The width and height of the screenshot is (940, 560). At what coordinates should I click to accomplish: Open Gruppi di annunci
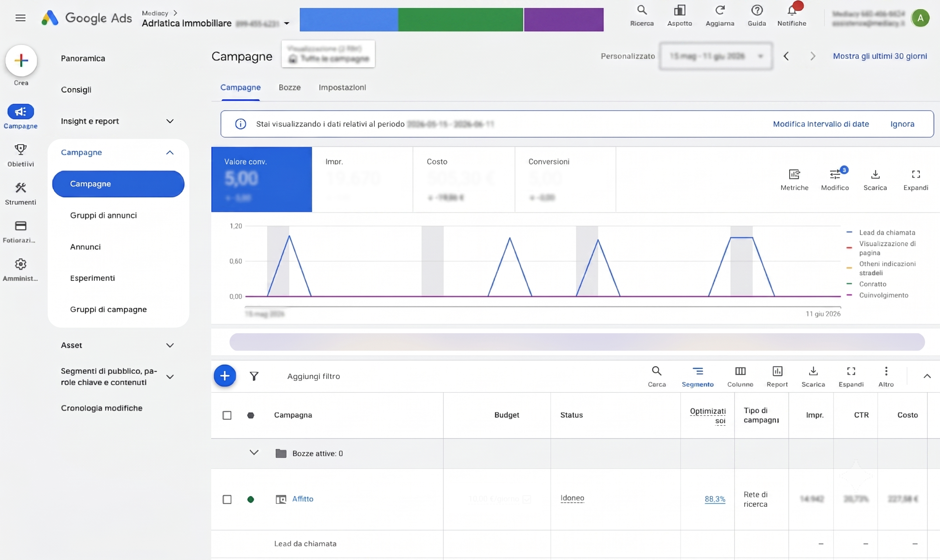point(103,215)
